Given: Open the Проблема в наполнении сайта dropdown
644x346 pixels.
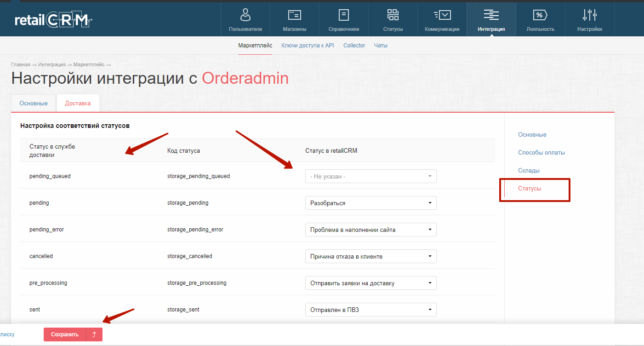Looking at the screenshot, I should 371,230.
